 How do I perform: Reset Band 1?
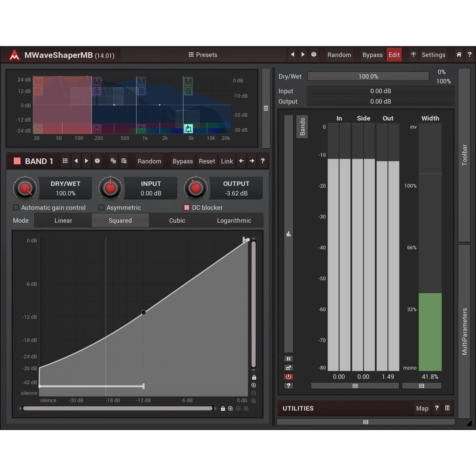207,161
